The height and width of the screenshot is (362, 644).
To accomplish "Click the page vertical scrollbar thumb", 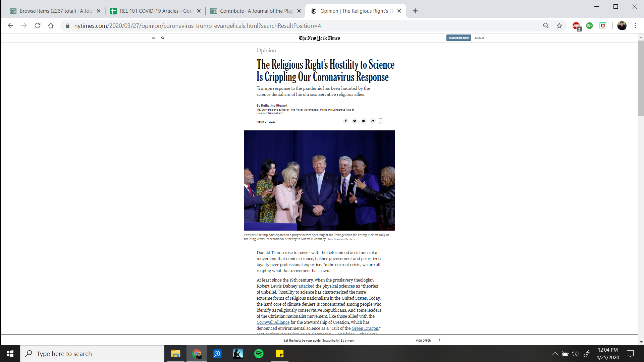I will 641,79.
